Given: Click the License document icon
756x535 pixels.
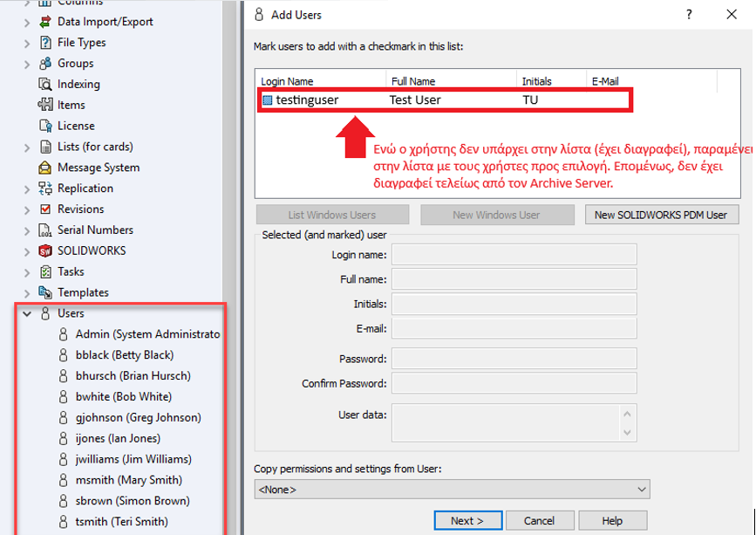Looking at the screenshot, I should point(45,126).
